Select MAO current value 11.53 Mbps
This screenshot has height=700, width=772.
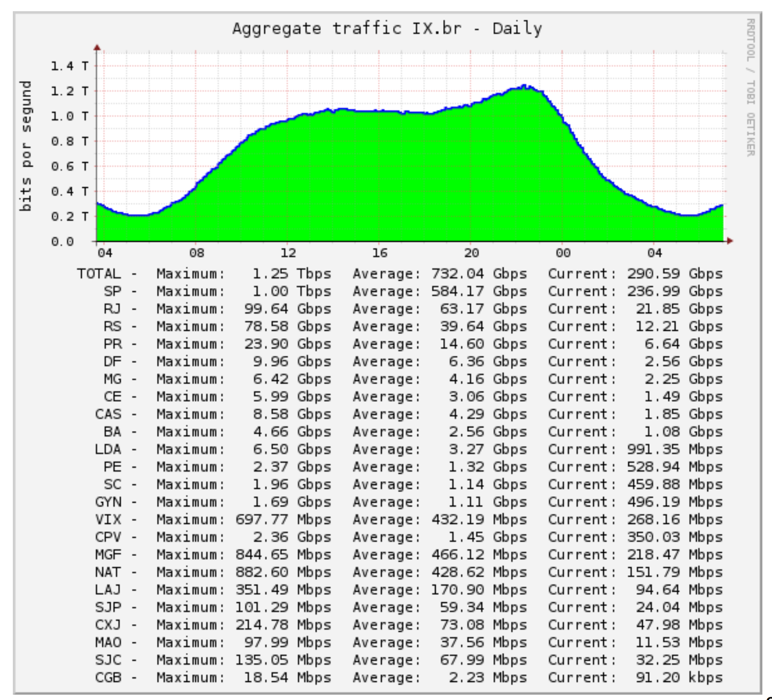point(679,643)
